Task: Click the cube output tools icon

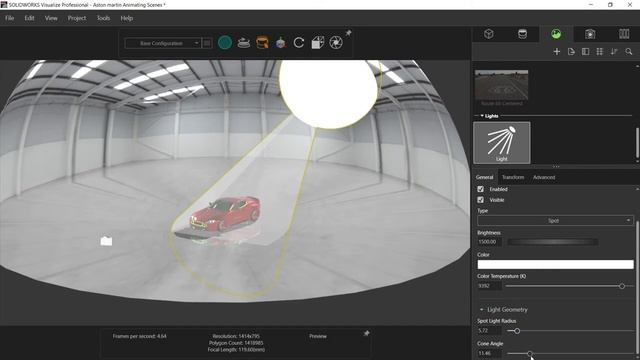Action: click(318, 42)
